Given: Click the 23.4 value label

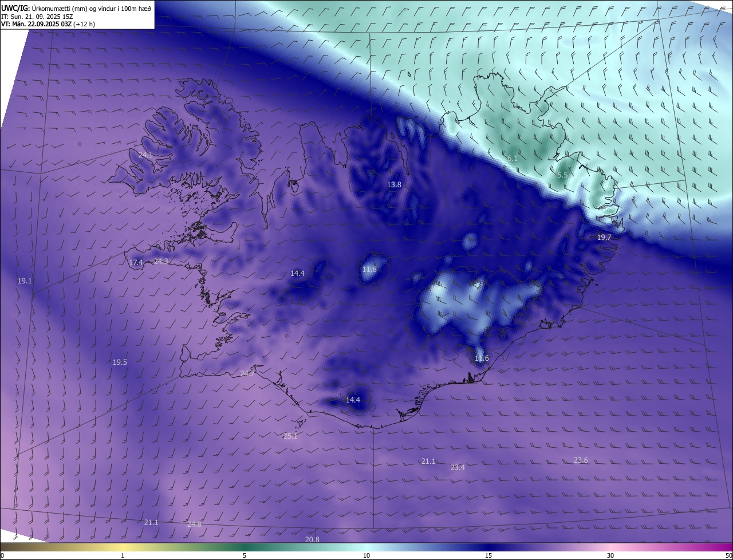Looking at the screenshot, I should click(458, 467).
